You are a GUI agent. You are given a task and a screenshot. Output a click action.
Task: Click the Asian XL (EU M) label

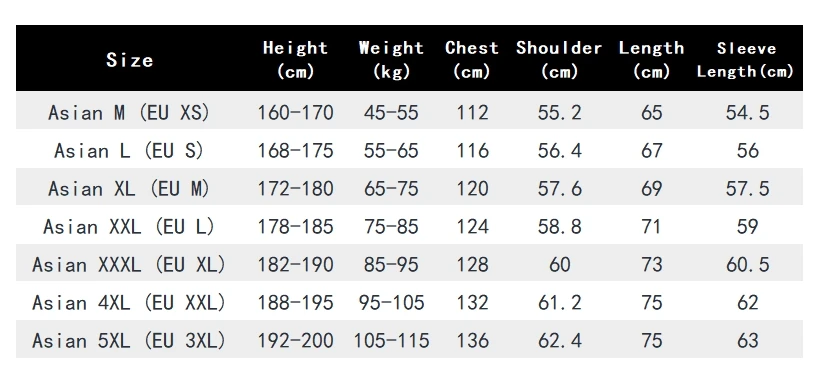click(129, 188)
